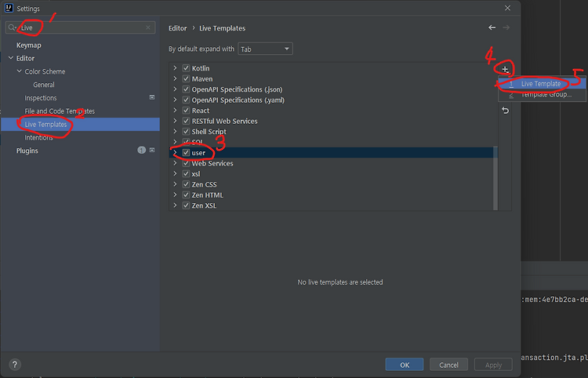
Task: Open Intentions settings page
Action: click(38, 137)
